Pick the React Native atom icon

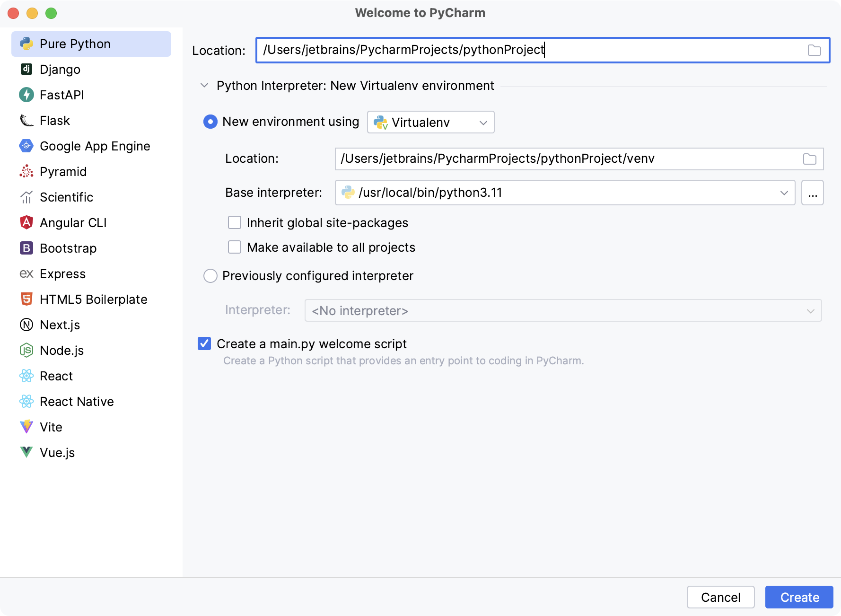pyautogui.click(x=26, y=402)
